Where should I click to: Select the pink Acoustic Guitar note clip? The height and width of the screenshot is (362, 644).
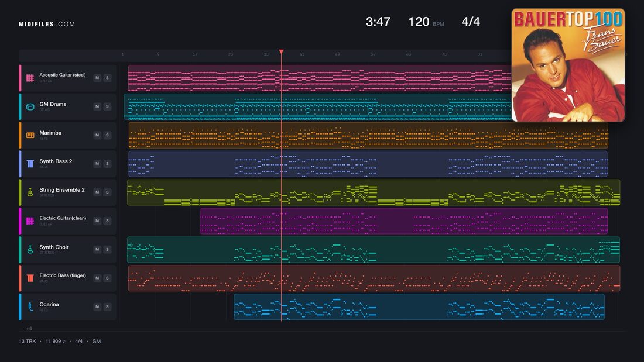pyautogui.click(x=320, y=78)
